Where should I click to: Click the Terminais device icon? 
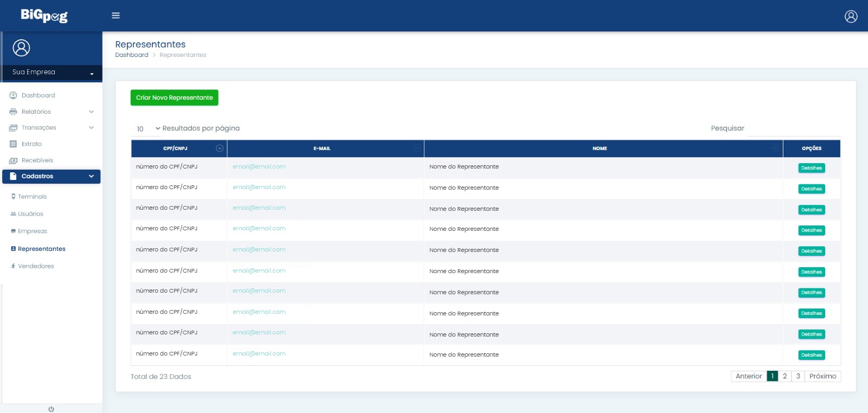click(x=13, y=197)
